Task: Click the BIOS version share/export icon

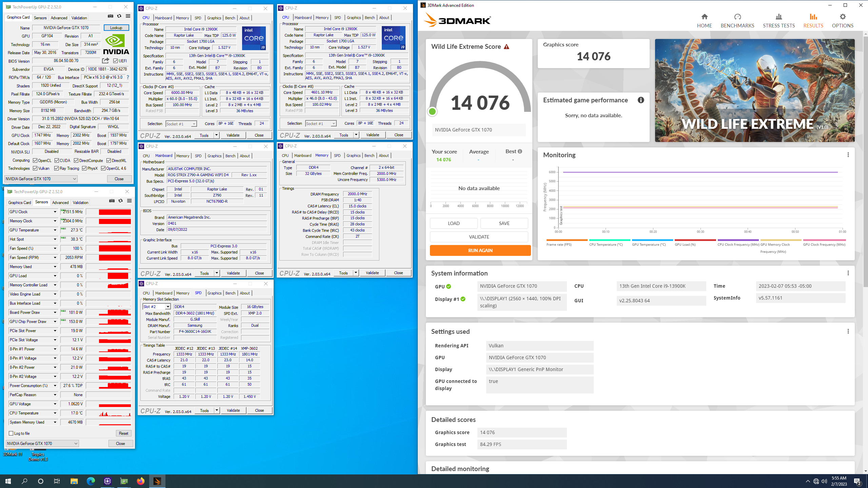Action: click(x=106, y=61)
